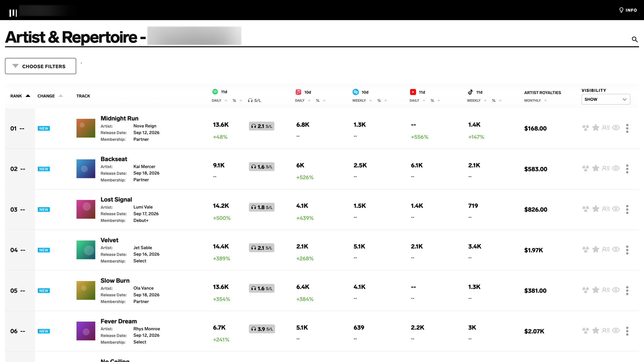644x362 pixels.
Task: Click the people-group icon for Slow Burn
Action: coord(586,290)
